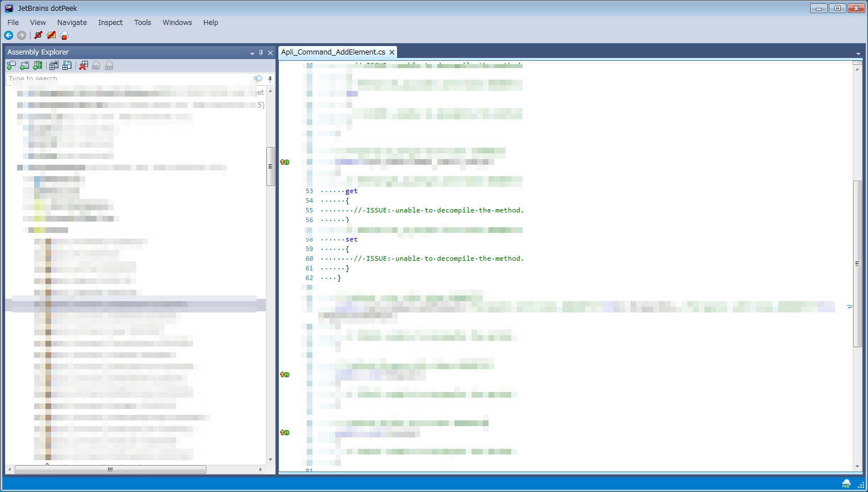Open the Help menu
The image size is (868, 492).
point(211,22)
